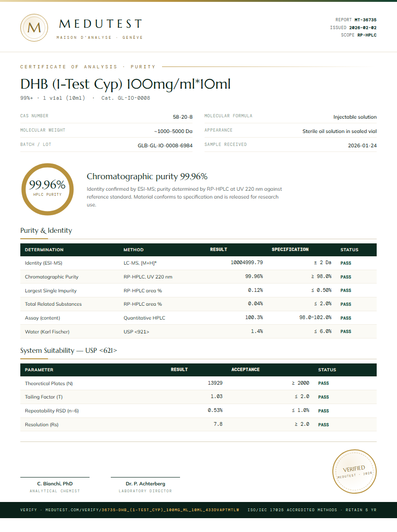Image resolution: width=397 pixels, height=532 pixels.
Task: Click signatory name C. Bianchi, PhD
Action: point(55,484)
